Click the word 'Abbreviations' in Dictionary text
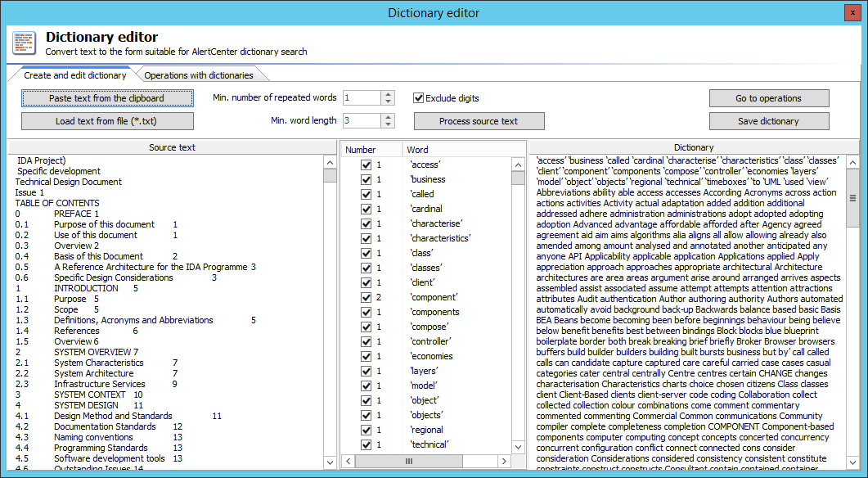This screenshot has height=478, width=868. tap(564, 192)
